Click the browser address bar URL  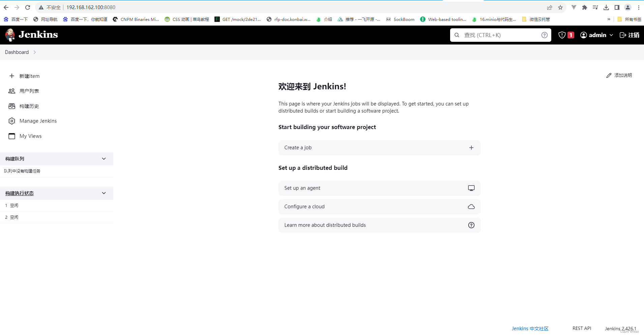(91, 7)
